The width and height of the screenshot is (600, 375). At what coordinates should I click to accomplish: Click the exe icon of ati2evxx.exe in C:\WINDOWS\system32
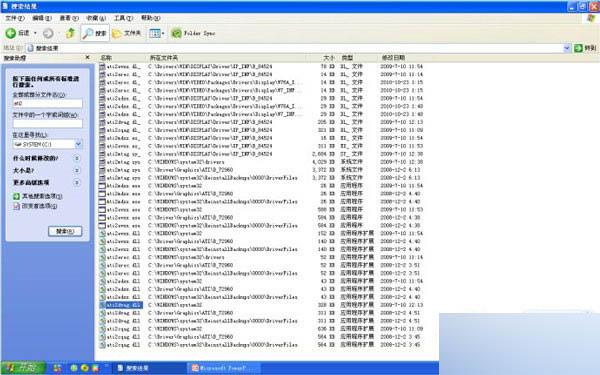point(102,210)
